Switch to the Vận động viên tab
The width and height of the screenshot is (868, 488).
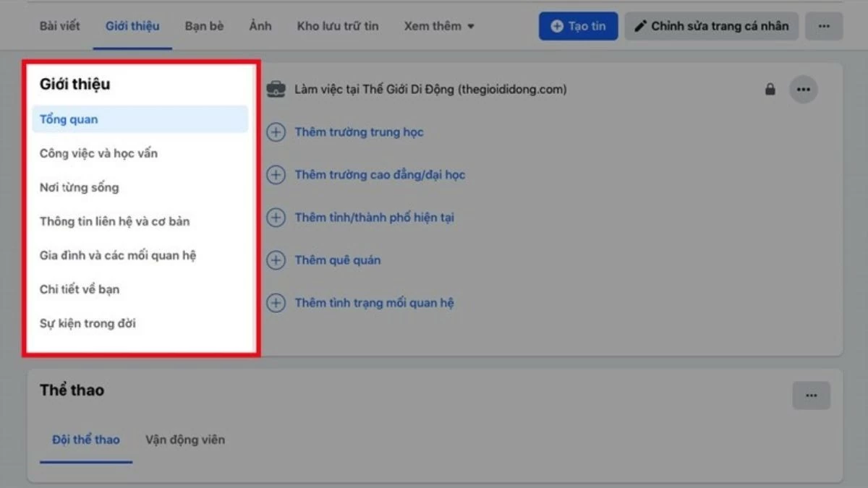[x=185, y=439]
